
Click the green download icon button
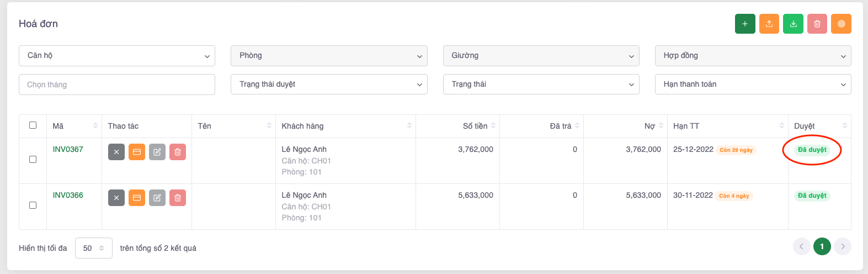pos(793,24)
